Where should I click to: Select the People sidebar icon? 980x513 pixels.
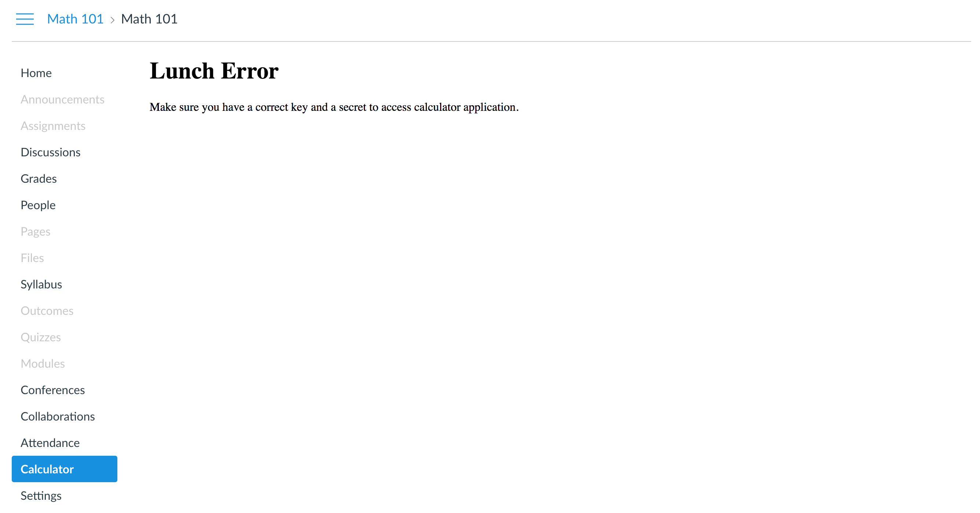click(37, 205)
